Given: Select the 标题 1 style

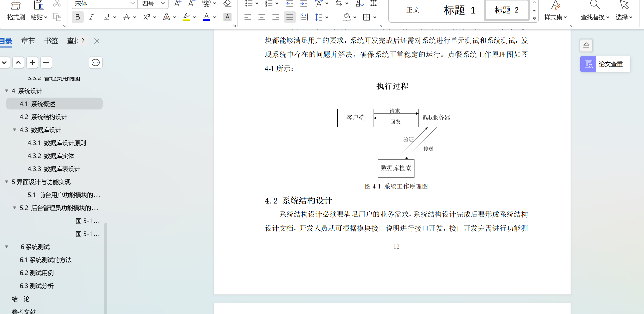Looking at the screenshot, I should coord(459,10).
